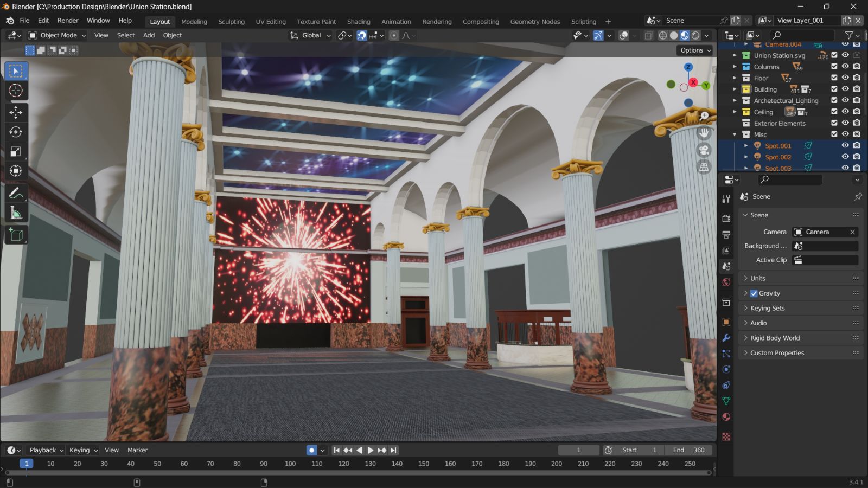Switch perspective/orthographic grid gizmo
This screenshot has height=488, width=868.
tap(704, 167)
